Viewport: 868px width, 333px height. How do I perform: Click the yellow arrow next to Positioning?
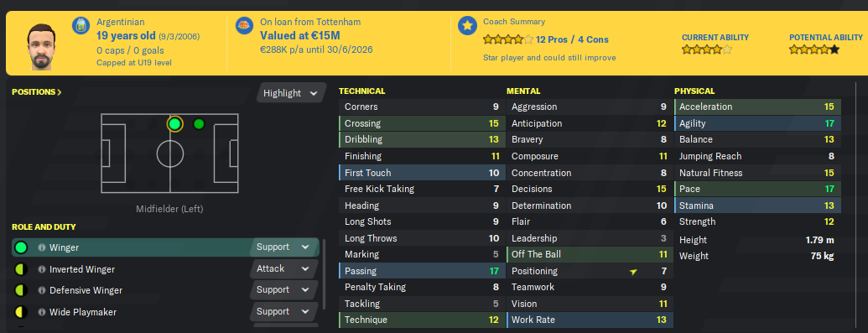(633, 272)
